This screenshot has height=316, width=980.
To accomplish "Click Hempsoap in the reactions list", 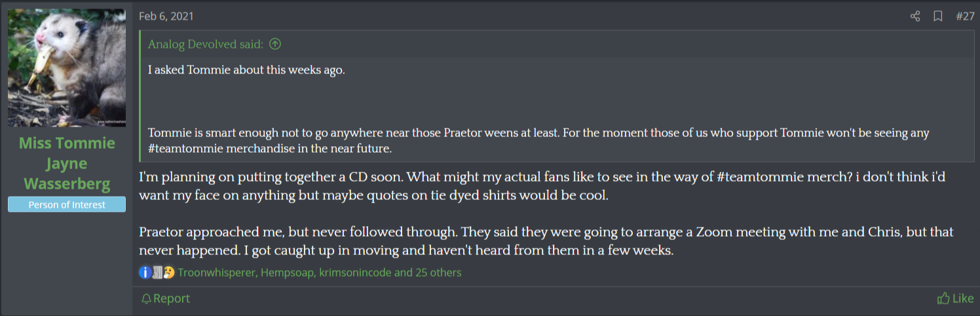I will click(x=287, y=272).
